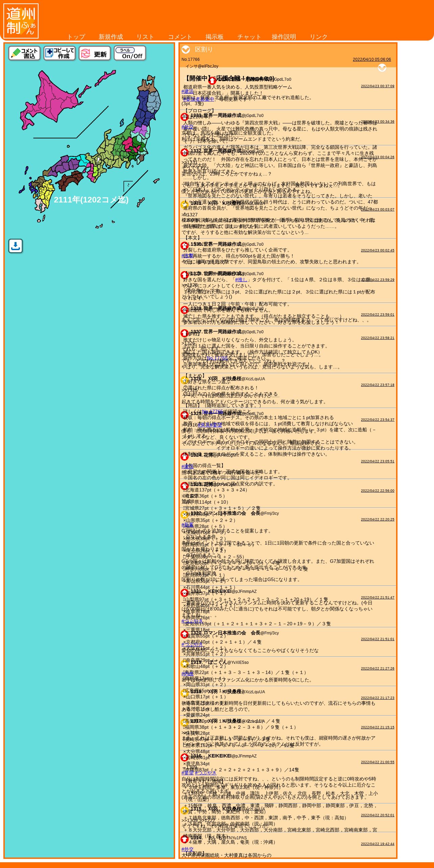
Task: Open timestamp link 2022/04/23 00:03:07
Action: pyautogui.click(x=378, y=210)
